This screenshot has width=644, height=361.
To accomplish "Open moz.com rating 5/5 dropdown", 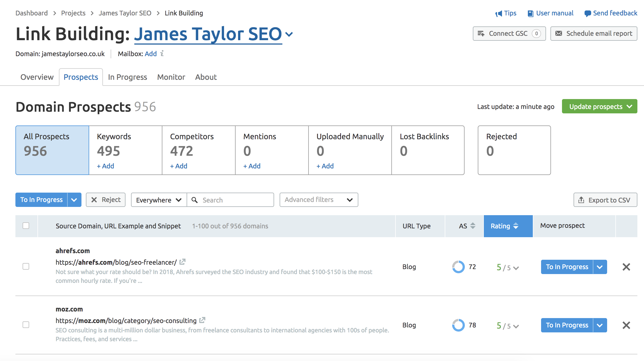I will pyautogui.click(x=508, y=326).
